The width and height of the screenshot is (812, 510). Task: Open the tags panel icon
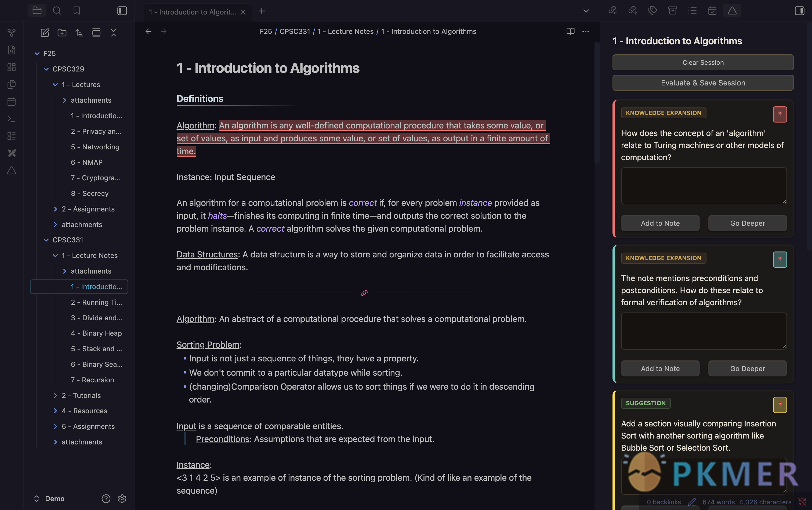[x=653, y=11]
